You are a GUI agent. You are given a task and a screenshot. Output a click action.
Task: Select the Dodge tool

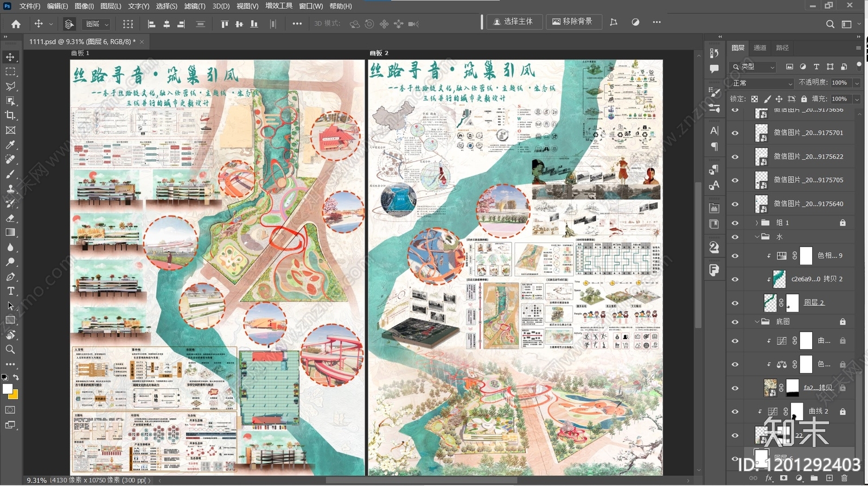pyautogui.click(x=10, y=262)
